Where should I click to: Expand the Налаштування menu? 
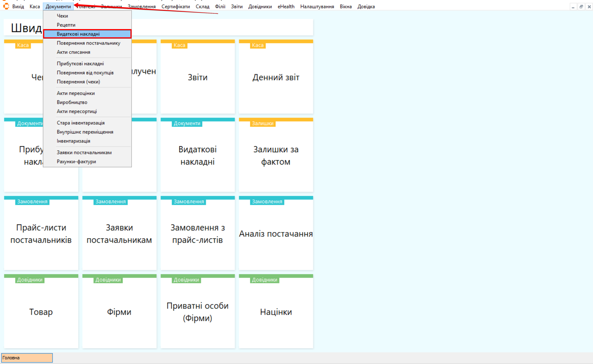[317, 7]
